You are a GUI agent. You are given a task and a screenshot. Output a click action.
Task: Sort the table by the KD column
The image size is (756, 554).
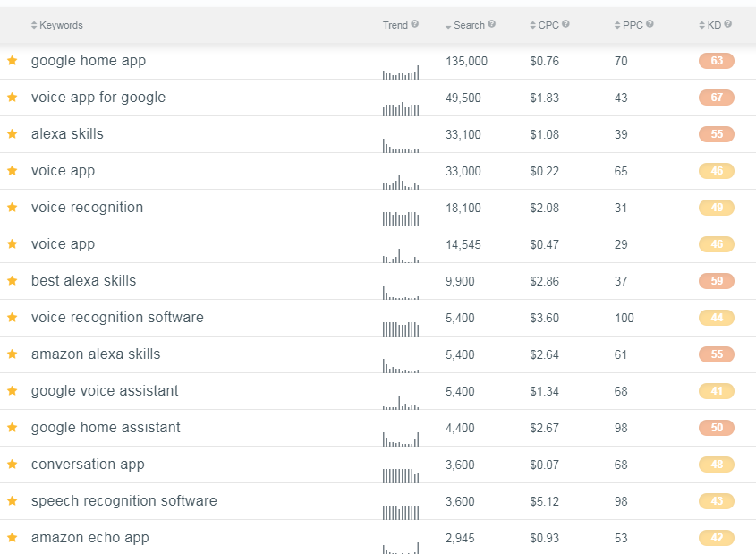point(710,25)
